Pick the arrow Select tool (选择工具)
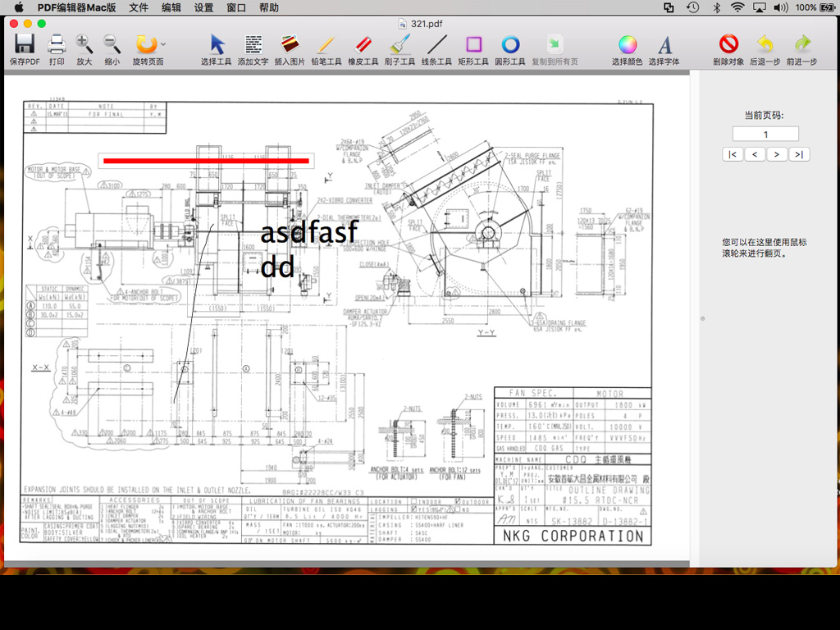Viewport: 840px width, 630px height. pyautogui.click(x=217, y=44)
